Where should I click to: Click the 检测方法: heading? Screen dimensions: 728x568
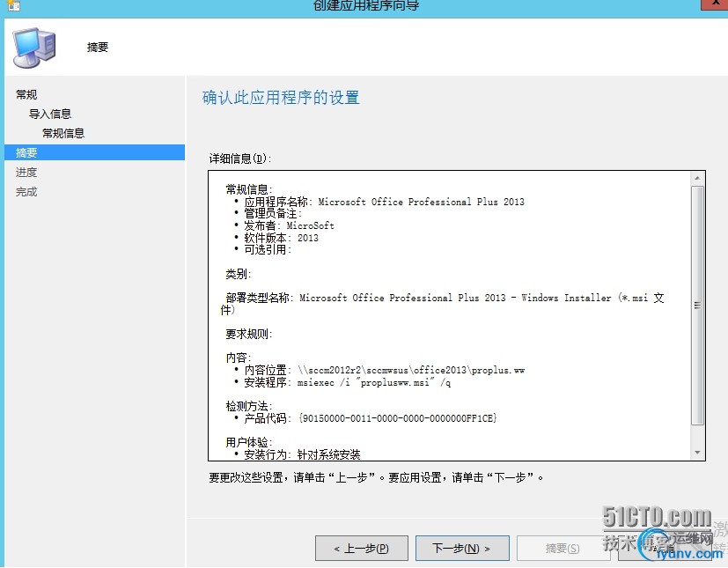[249, 406]
